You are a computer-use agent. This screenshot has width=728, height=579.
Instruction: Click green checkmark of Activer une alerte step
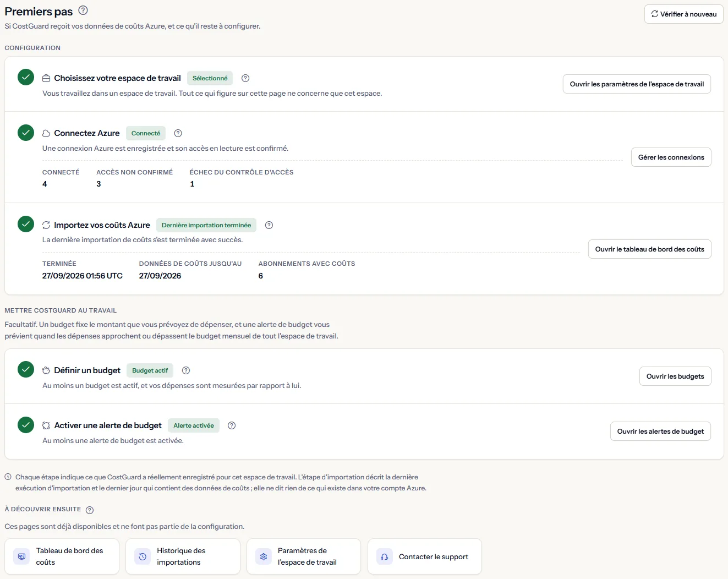tap(26, 425)
